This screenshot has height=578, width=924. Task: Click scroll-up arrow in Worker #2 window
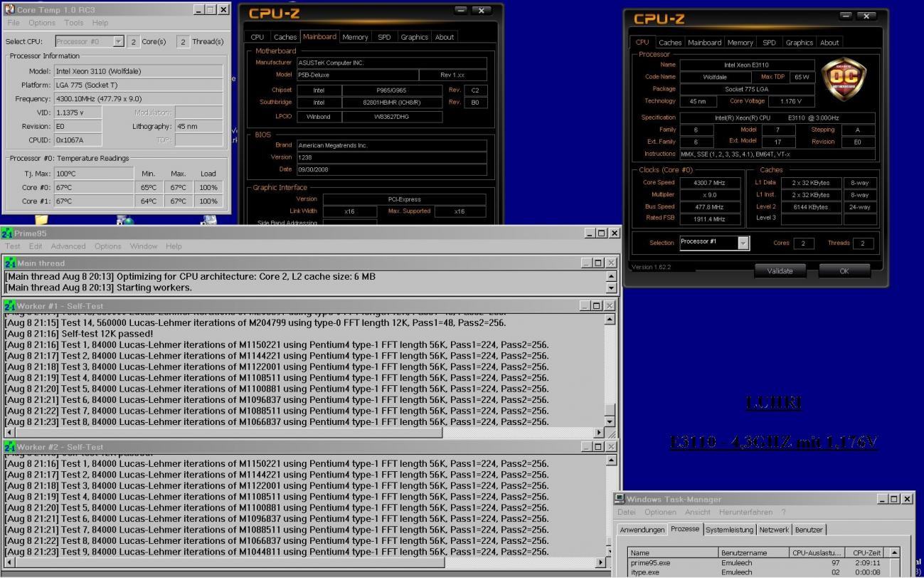610,461
